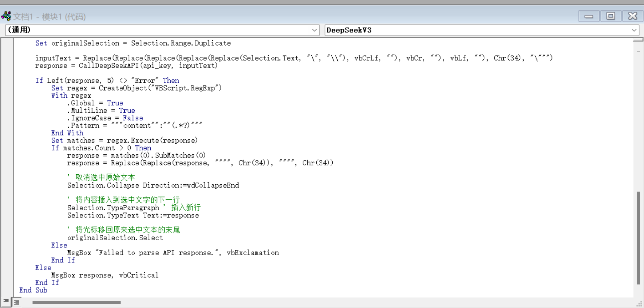Click the 'MsgBox "Failed to parse API response."' line
The width and height of the screenshot is (644, 308).
[173, 253]
